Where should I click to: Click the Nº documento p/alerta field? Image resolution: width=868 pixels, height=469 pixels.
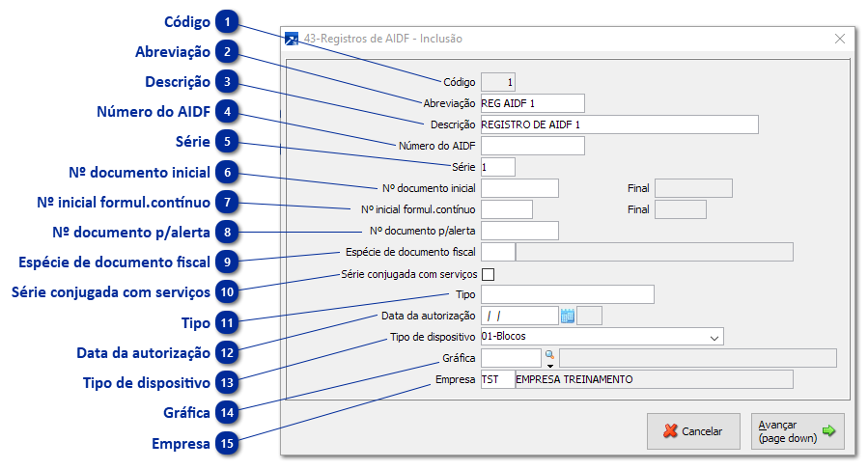[519, 231]
